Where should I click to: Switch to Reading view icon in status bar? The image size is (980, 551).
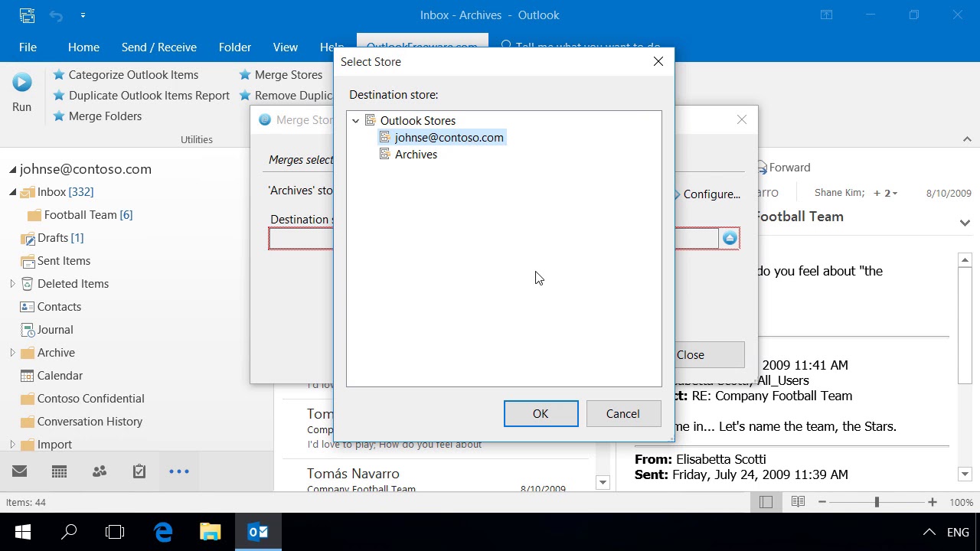point(798,502)
